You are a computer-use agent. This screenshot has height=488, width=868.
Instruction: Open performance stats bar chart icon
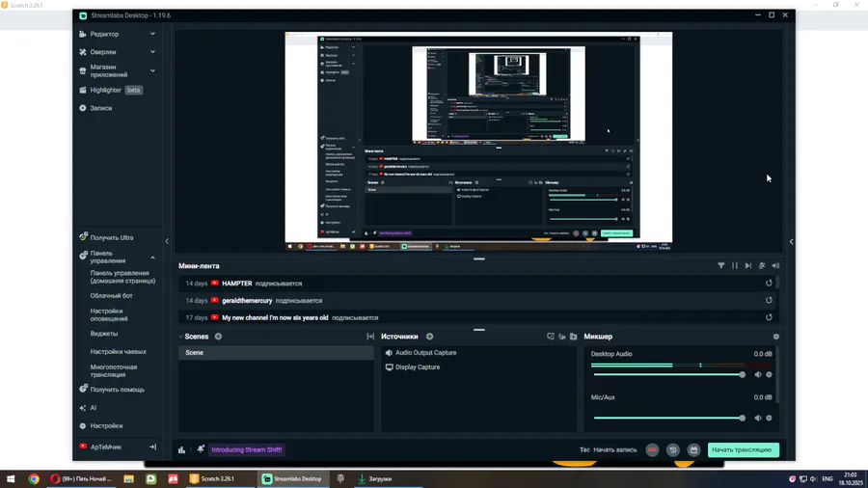pos(181,449)
